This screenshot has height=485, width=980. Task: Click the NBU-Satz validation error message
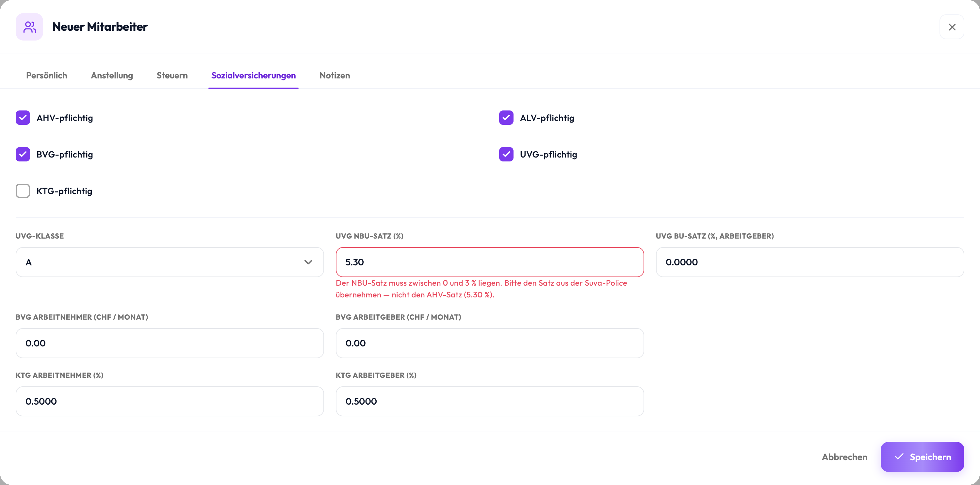481,289
